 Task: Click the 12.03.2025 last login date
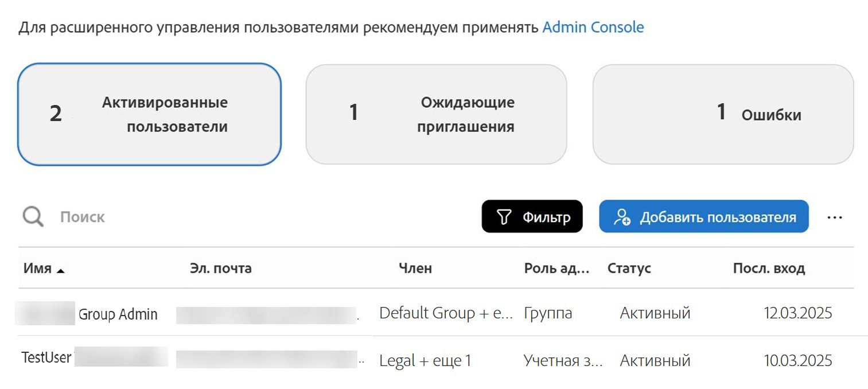click(798, 313)
